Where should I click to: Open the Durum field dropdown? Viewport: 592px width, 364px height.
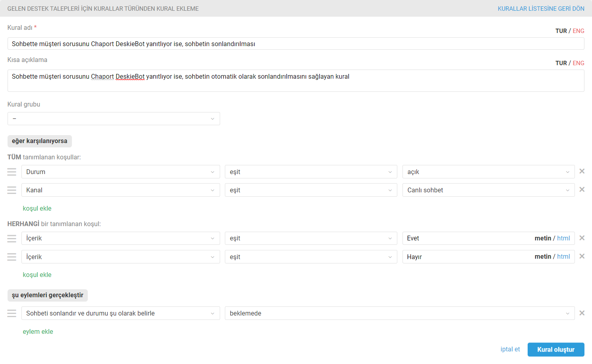coord(121,172)
